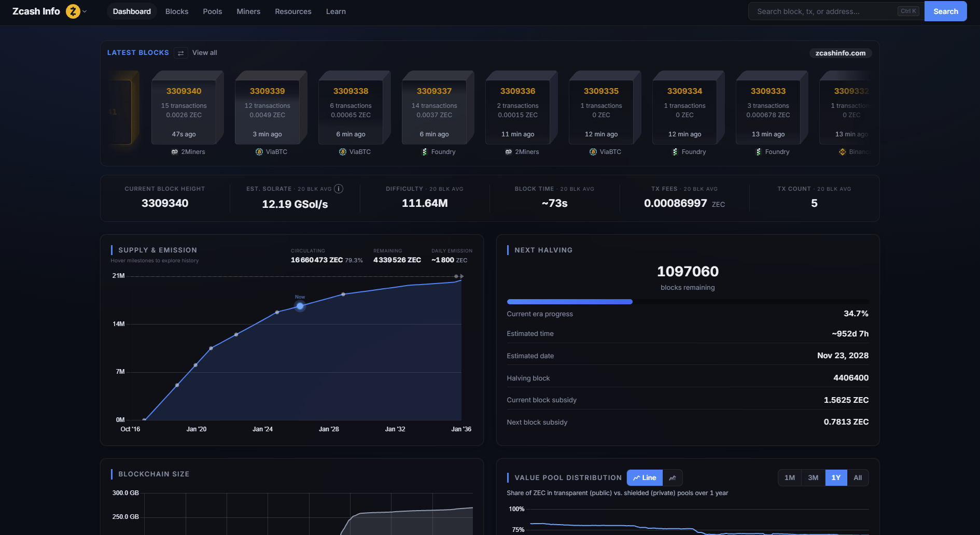Image resolution: width=980 pixels, height=535 pixels.
Task: Enable the Line chart view toggle
Action: [x=644, y=477]
